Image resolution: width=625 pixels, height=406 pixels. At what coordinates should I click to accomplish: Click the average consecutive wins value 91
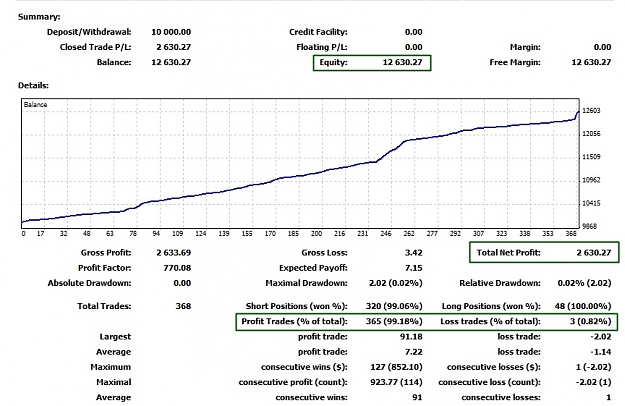pyautogui.click(x=417, y=397)
